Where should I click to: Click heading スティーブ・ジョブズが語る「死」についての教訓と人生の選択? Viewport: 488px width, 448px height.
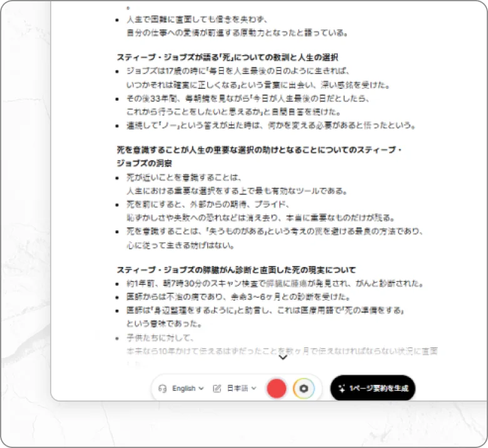point(228,58)
